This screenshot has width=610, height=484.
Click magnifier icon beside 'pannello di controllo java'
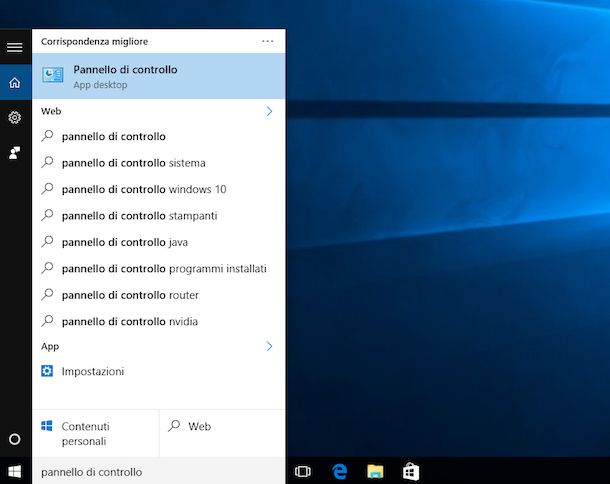(47, 241)
